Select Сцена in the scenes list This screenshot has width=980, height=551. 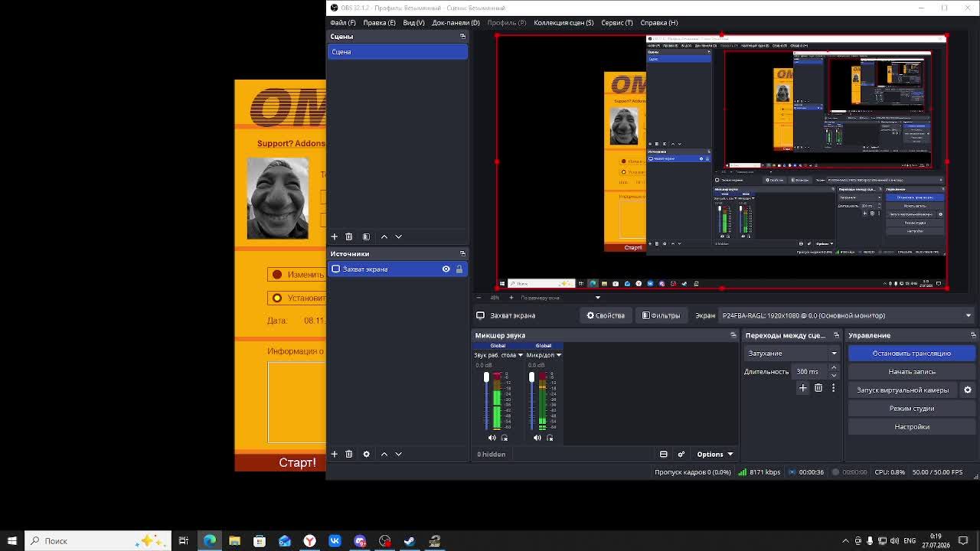pos(397,52)
